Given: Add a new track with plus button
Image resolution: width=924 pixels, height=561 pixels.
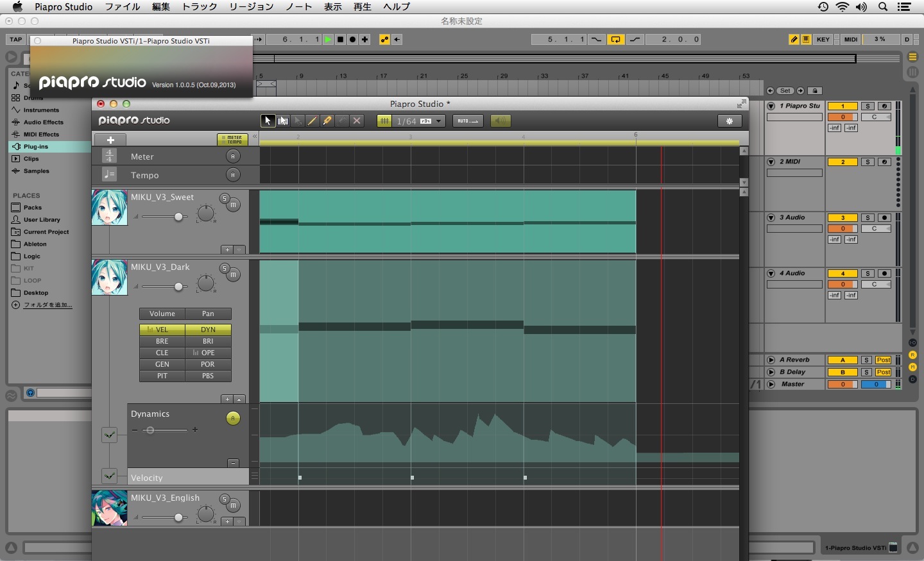Looking at the screenshot, I should click(110, 140).
